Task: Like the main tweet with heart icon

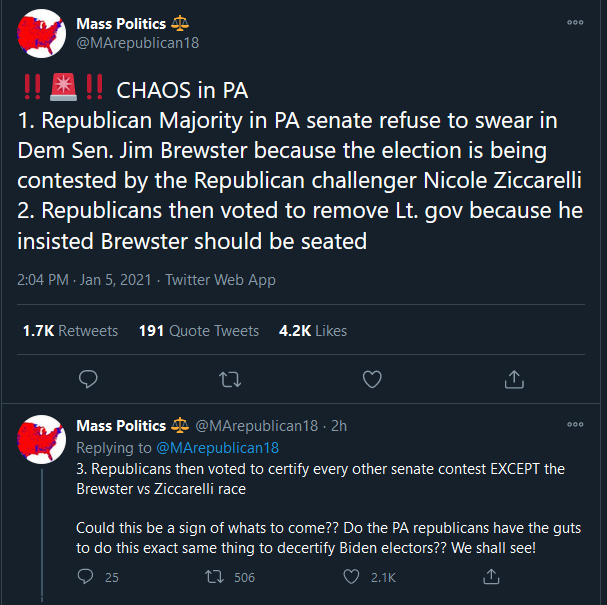Action: pos(372,379)
